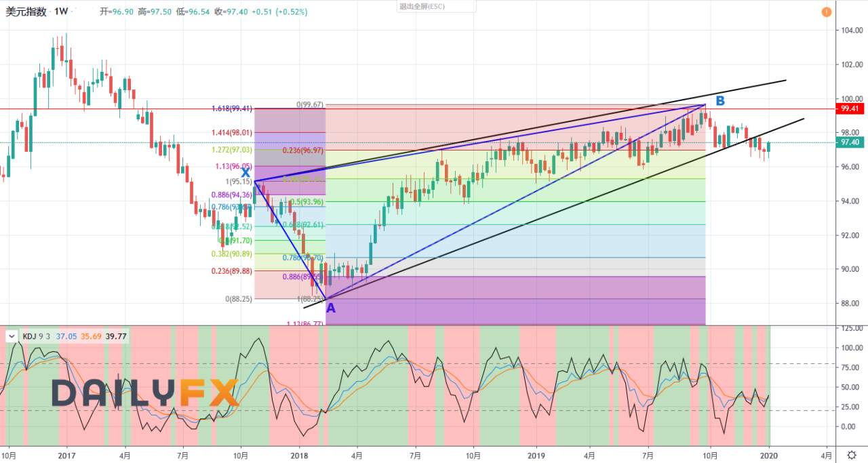This screenshot has width=868, height=463.
Task: Click the KDJ 9 3 indicator name
Action: coord(37,336)
